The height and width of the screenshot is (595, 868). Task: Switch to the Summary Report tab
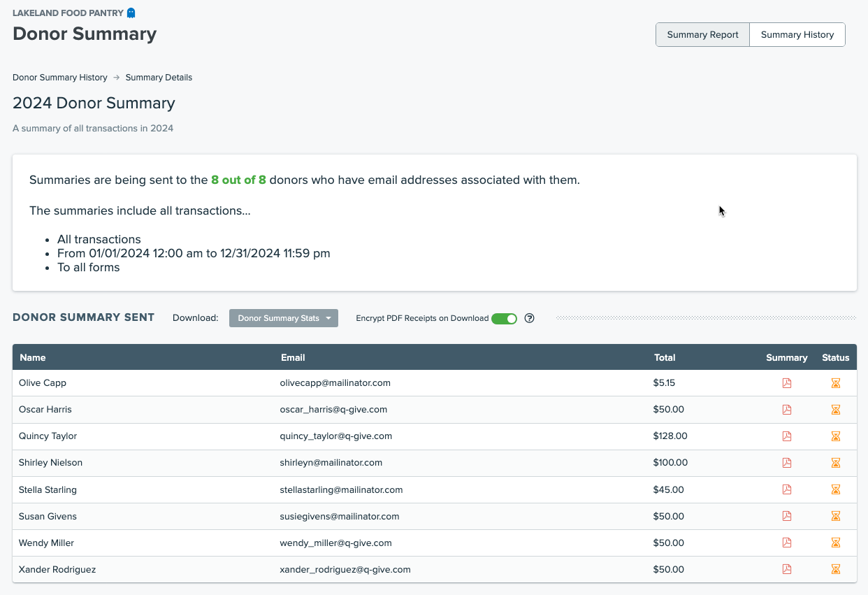pos(702,34)
